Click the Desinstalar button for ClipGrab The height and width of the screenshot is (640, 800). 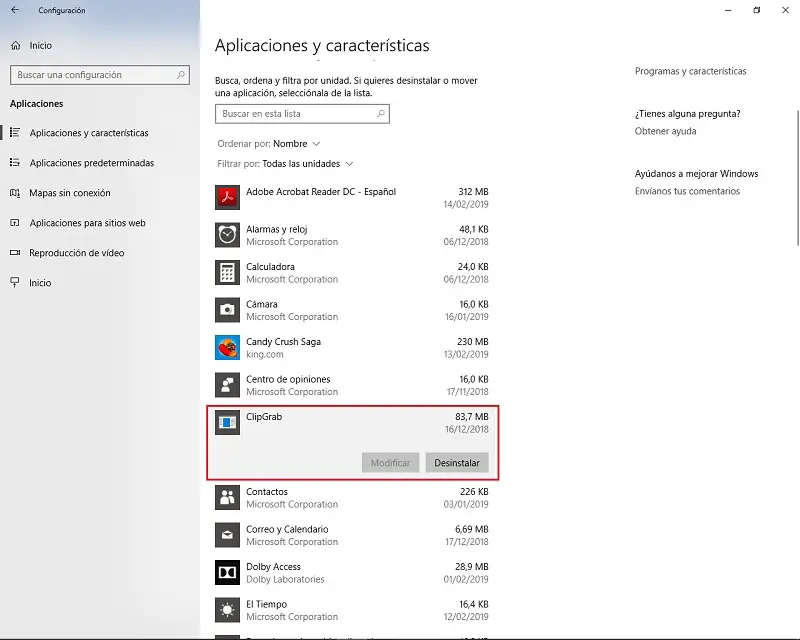tap(457, 463)
